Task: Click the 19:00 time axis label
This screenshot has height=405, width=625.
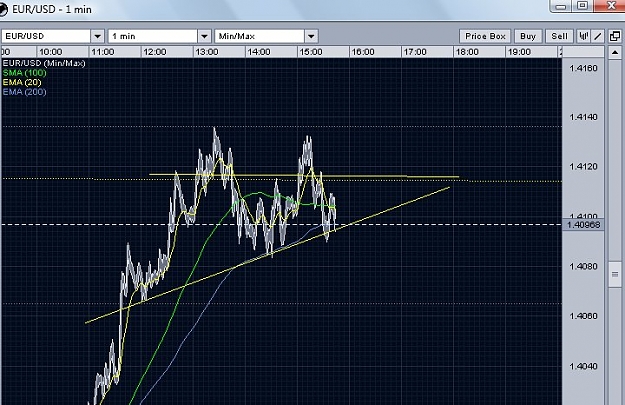Action: (x=519, y=52)
